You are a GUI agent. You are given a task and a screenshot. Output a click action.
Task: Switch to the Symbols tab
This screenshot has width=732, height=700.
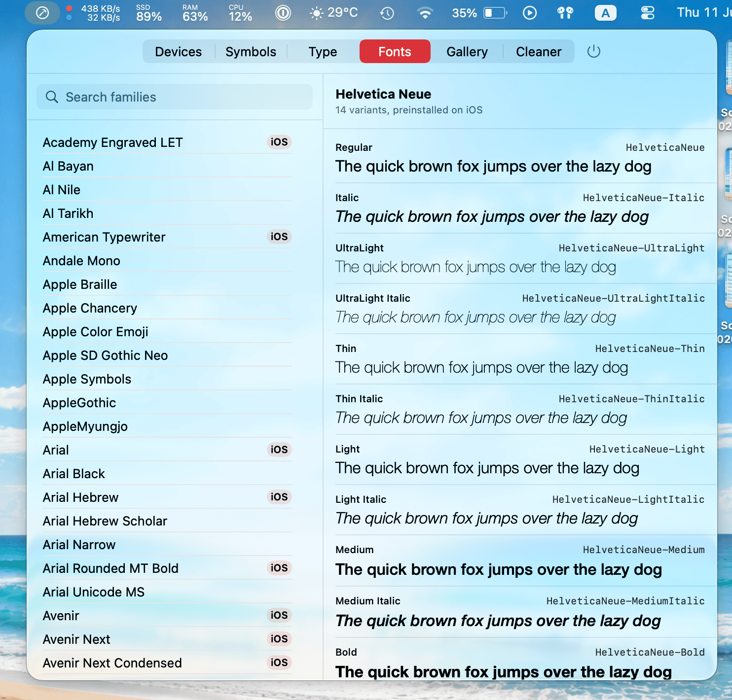click(251, 52)
